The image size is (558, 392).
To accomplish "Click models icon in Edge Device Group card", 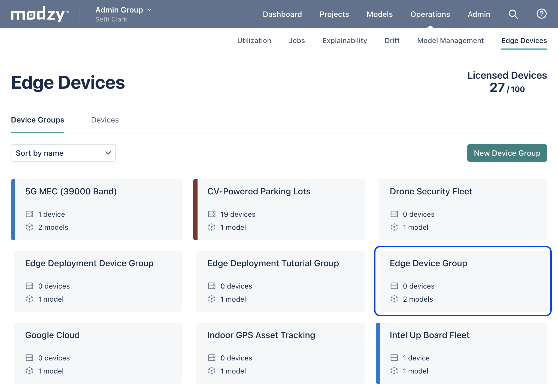I will 394,299.
